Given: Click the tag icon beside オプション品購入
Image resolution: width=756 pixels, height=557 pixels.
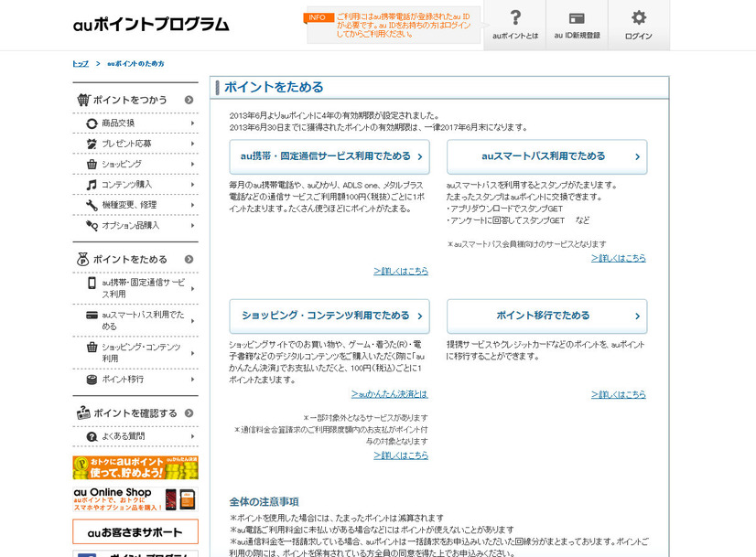Looking at the screenshot, I should 92,225.
